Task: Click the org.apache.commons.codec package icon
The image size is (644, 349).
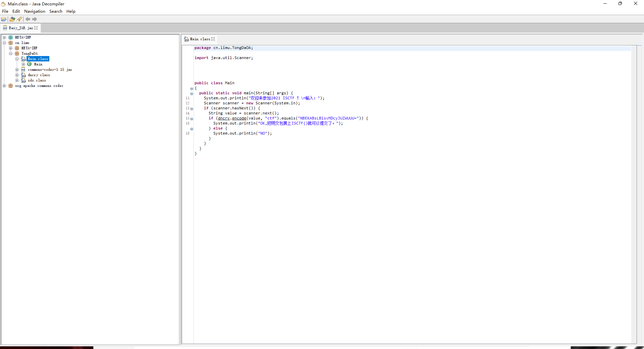Action: (x=11, y=86)
